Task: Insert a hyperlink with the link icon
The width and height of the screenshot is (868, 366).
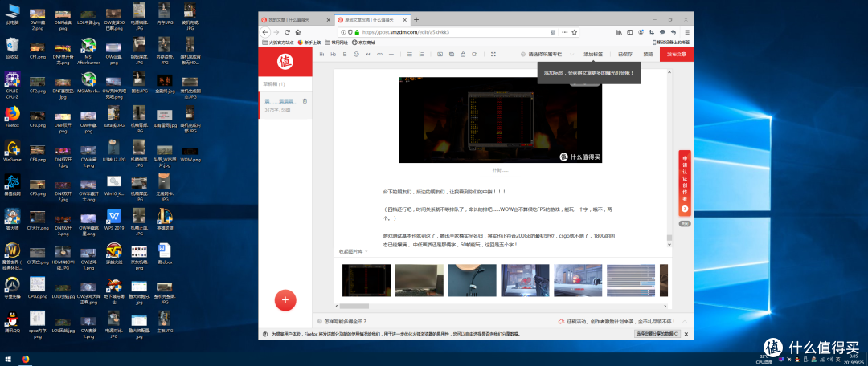Action: (x=379, y=55)
